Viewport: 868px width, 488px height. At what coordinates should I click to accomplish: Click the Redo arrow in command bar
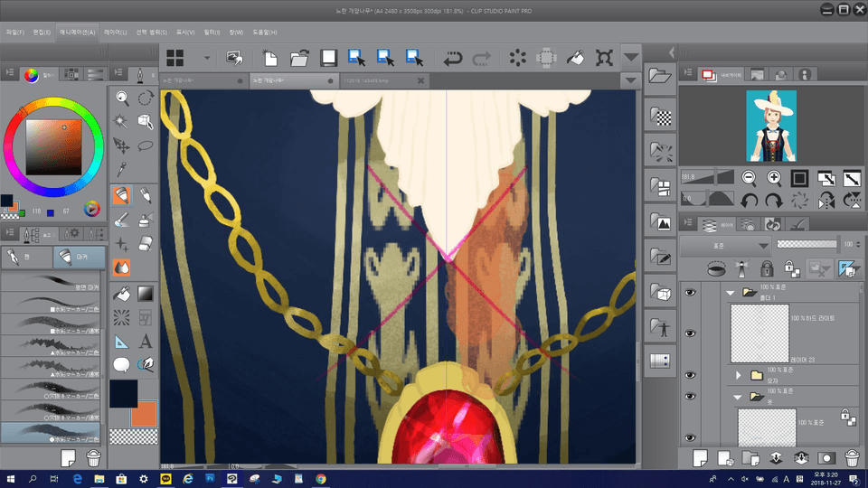click(482, 58)
